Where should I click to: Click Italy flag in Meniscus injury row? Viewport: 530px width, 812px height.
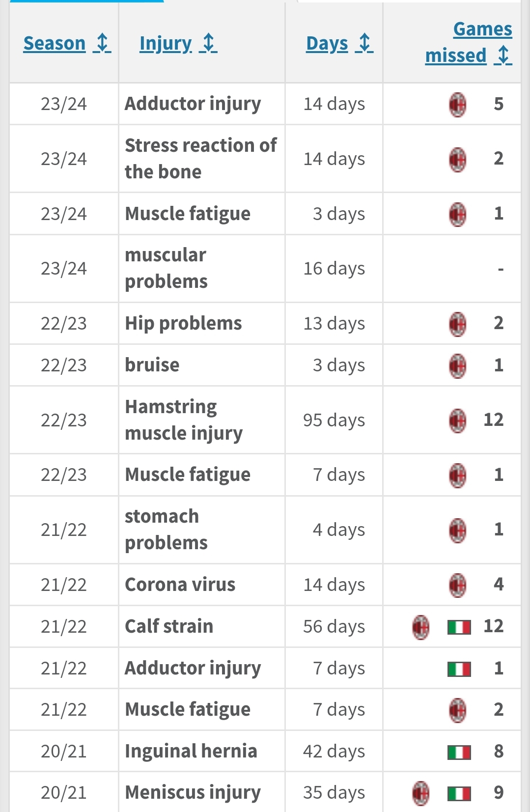point(459,793)
